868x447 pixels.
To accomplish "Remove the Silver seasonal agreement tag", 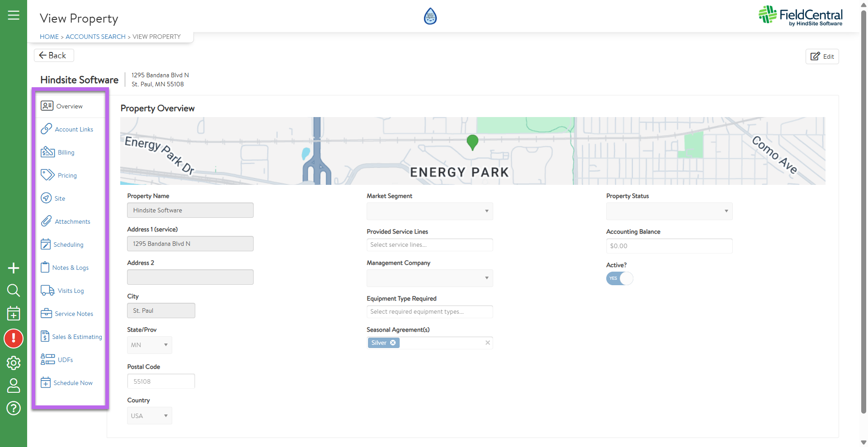I will click(393, 343).
